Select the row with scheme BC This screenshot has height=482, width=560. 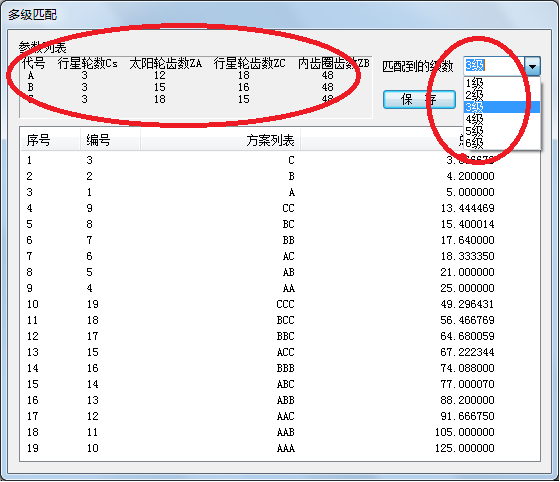tap(280, 224)
